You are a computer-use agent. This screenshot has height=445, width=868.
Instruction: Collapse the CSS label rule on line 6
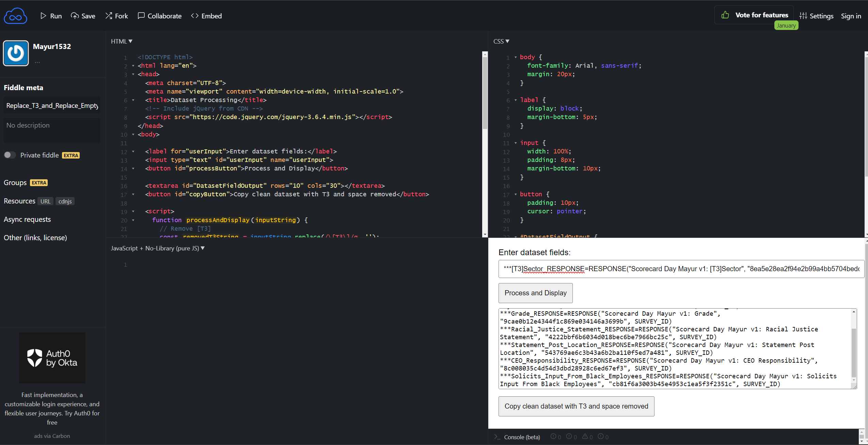pos(516,100)
